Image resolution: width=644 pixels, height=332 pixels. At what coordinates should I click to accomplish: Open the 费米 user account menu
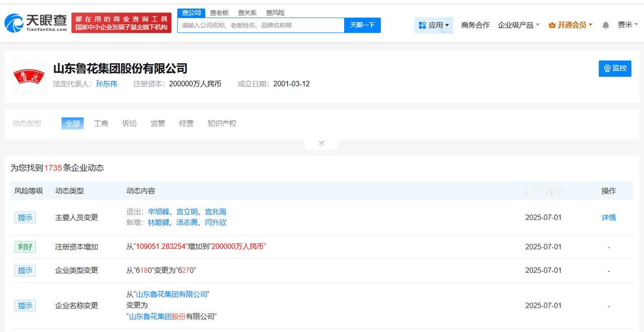[628, 25]
